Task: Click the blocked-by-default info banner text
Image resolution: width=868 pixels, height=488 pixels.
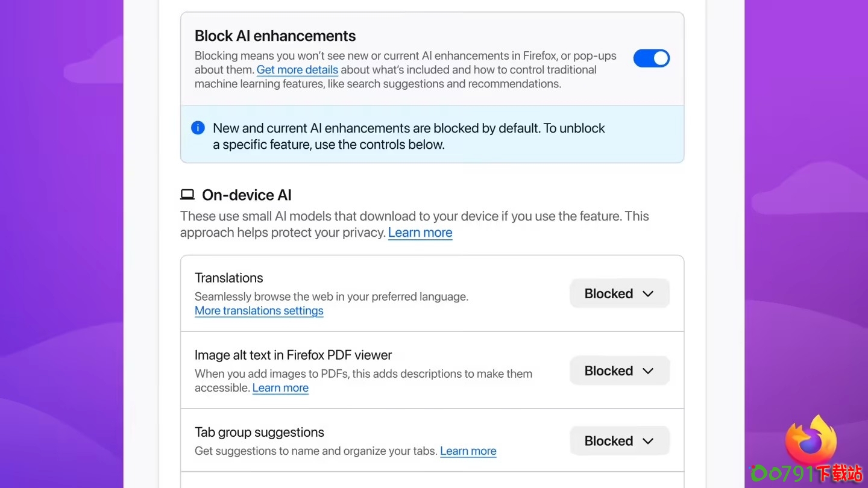Action: click(x=409, y=136)
